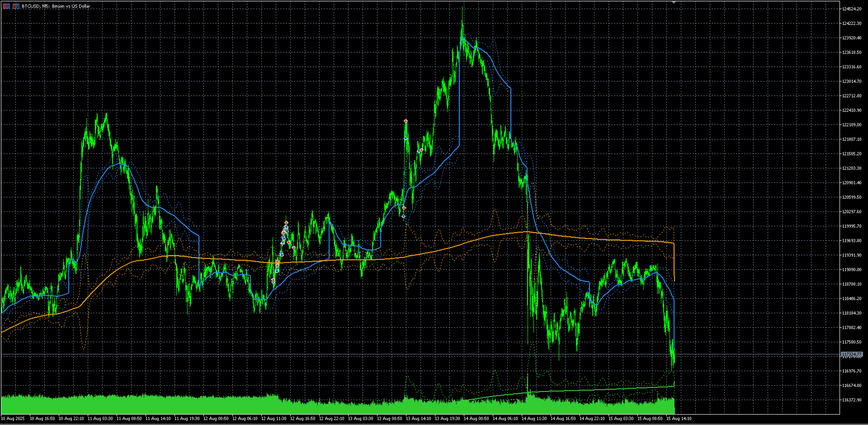Viewport: 868px width, 425px height.
Task: Click the 117882.40 price scale label
Action: click(x=852, y=328)
